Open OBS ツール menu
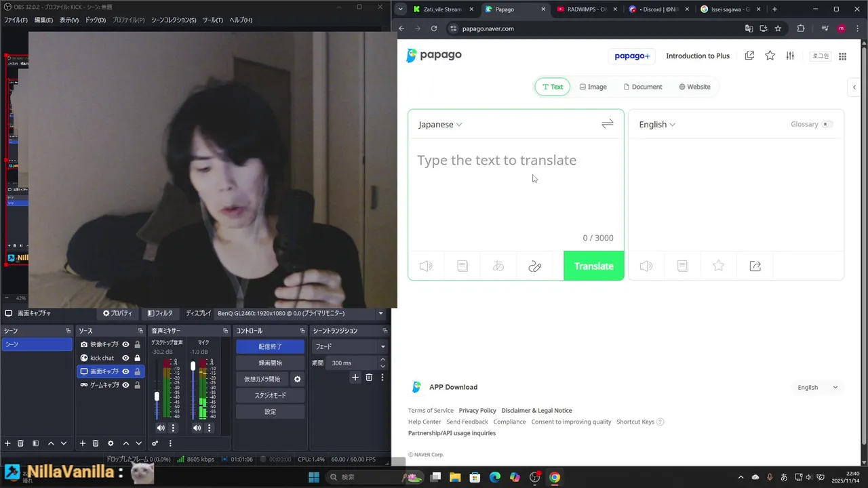 212,20
